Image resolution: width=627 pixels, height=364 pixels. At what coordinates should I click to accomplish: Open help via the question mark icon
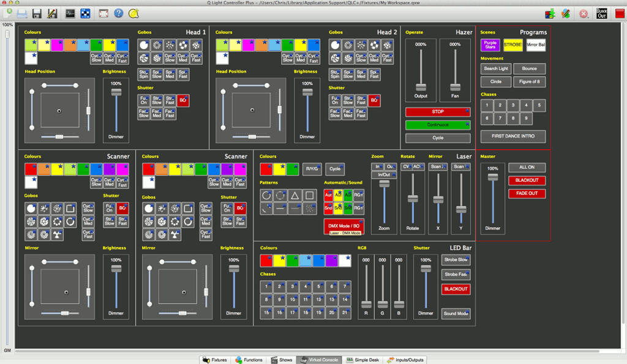pyautogui.click(x=119, y=13)
